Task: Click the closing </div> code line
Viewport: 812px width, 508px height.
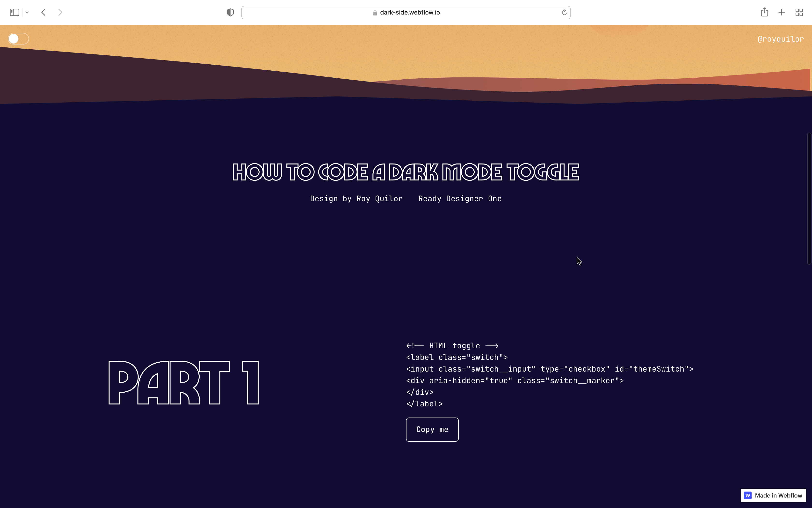Action: (x=420, y=392)
